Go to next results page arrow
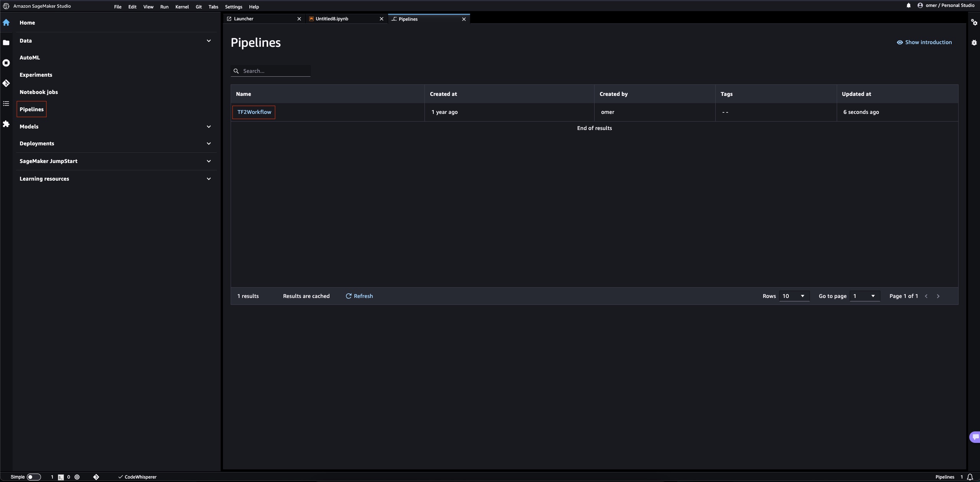Screen dimensions: 980x482 point(938,296)
